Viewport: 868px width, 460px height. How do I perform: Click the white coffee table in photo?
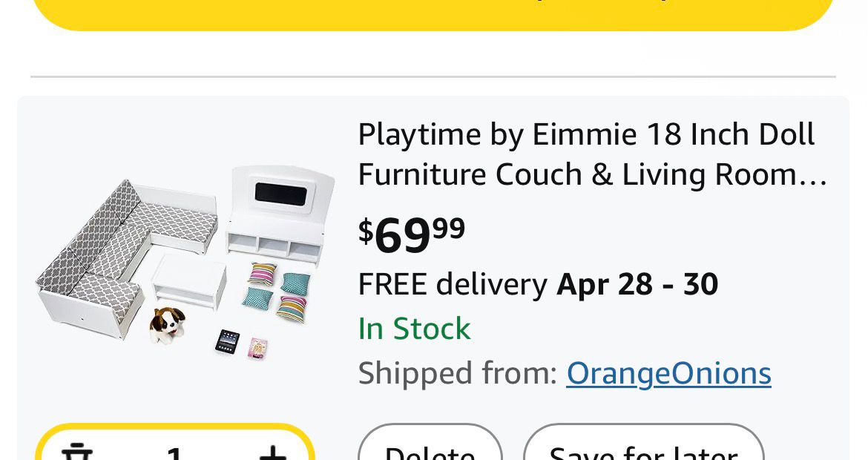[189, 283]
